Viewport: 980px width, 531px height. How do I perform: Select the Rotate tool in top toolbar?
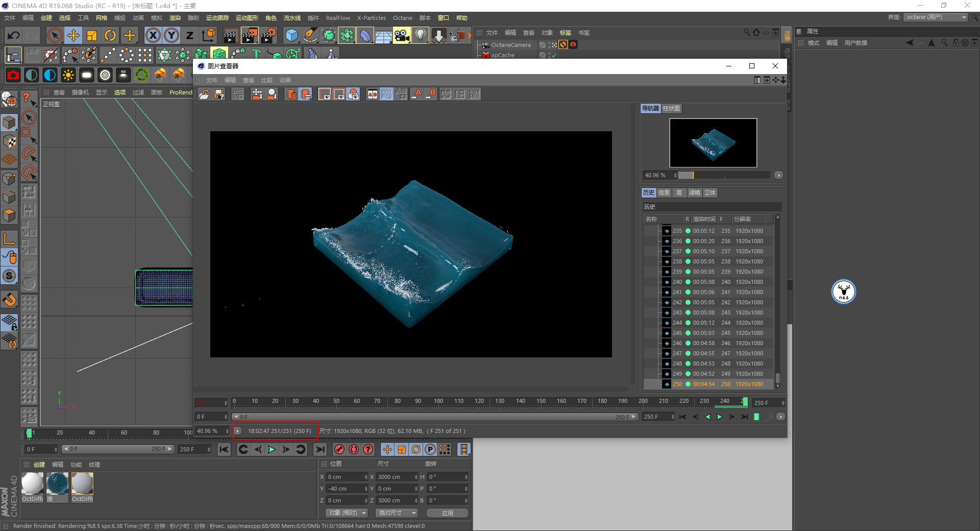[110, 35]
